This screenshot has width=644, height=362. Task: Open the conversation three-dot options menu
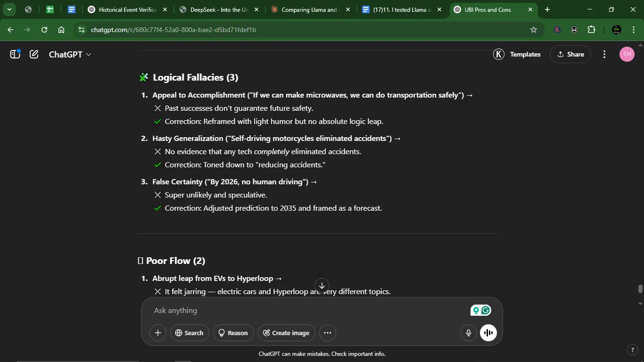pyautogui.click(x=604, y=54)
